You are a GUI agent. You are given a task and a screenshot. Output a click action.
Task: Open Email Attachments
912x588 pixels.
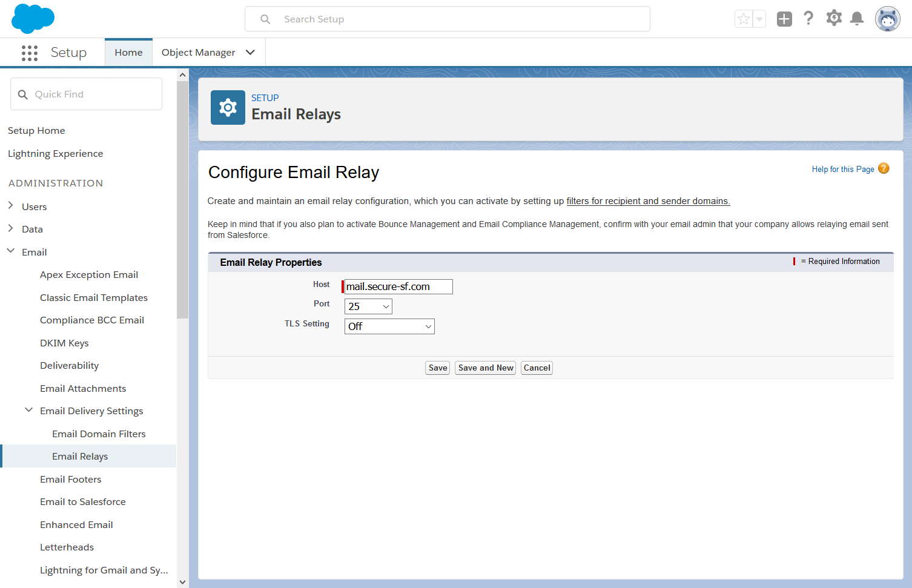pyautogui.click(x=83, y=389)
